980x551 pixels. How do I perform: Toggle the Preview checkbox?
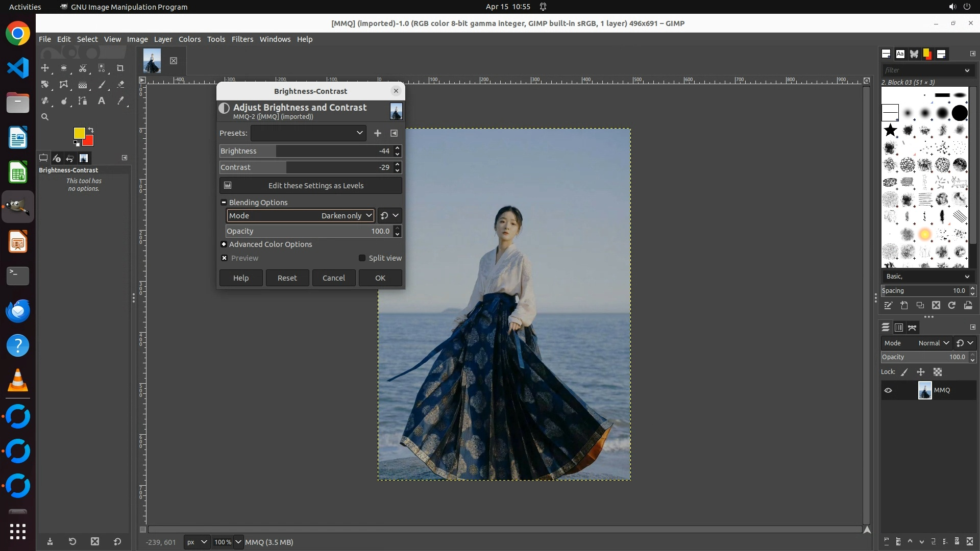[224, 258]
